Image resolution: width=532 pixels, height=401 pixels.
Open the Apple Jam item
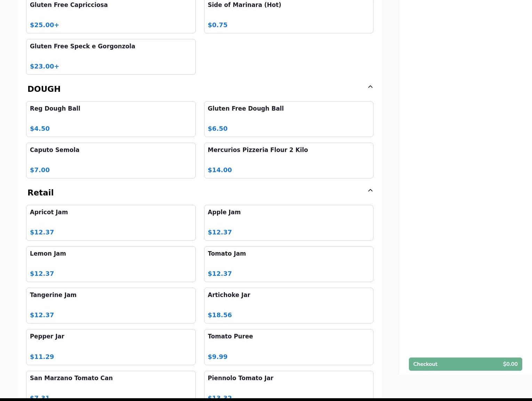(x=288, y=223)
